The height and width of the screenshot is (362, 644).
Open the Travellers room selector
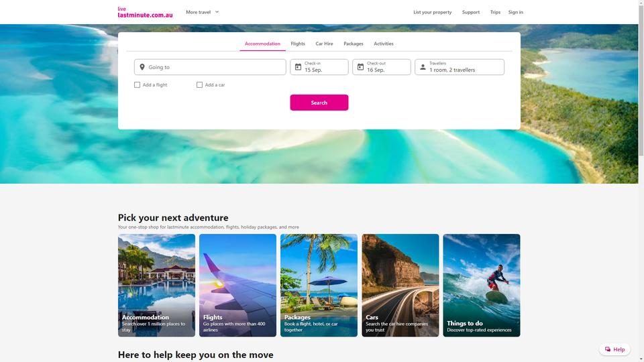tap(459, 67)
